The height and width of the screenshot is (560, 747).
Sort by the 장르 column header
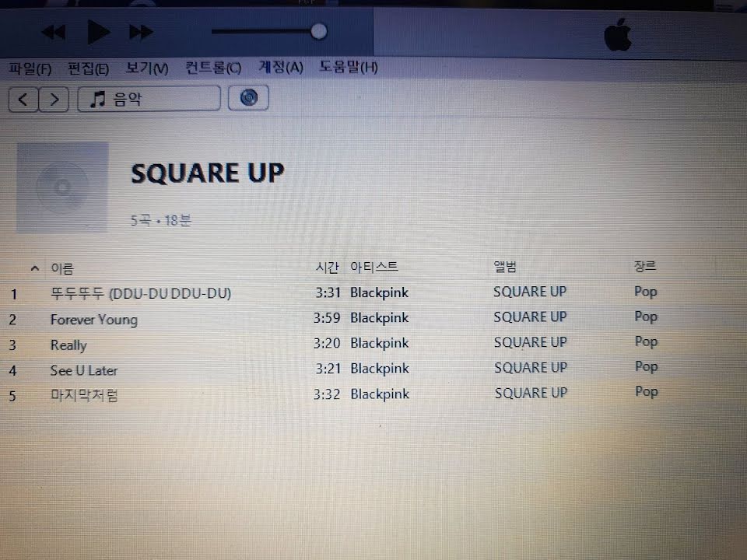[x=644, y=266]
